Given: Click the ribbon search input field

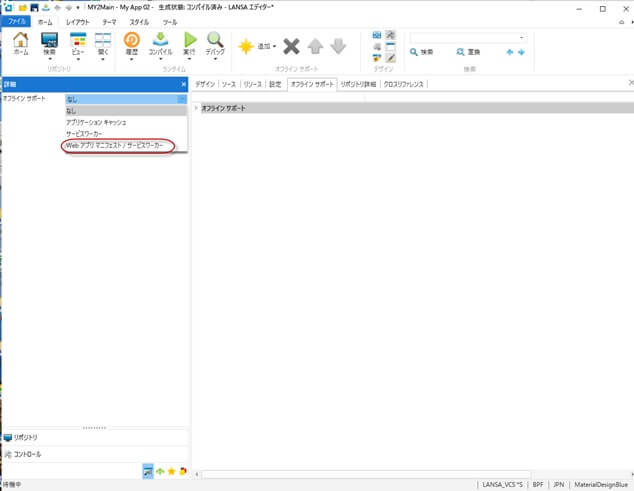Looking at the screenshot, I should (466, 37).
